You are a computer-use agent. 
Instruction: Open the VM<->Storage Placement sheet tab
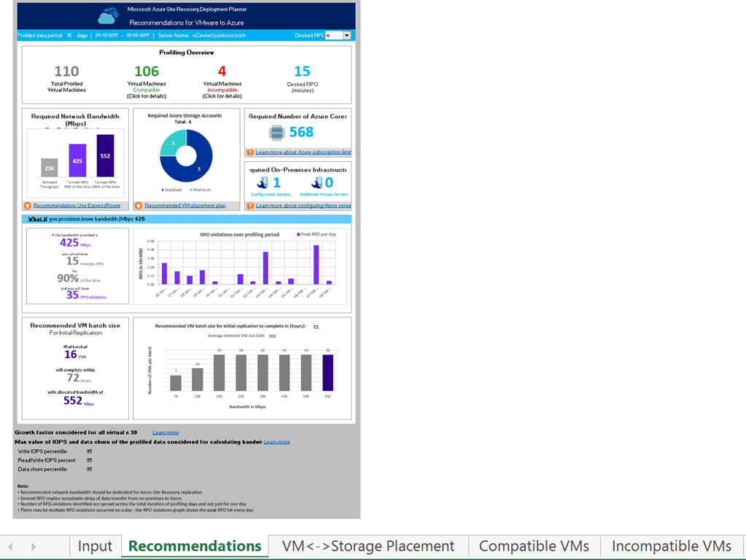[368, 546]
